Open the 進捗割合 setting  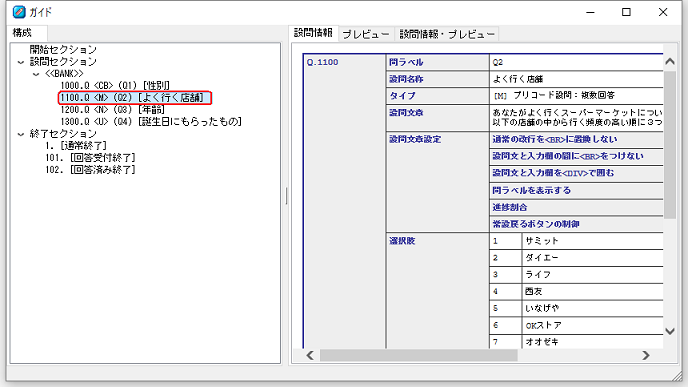pyautogui.click(x=509, y=207)
